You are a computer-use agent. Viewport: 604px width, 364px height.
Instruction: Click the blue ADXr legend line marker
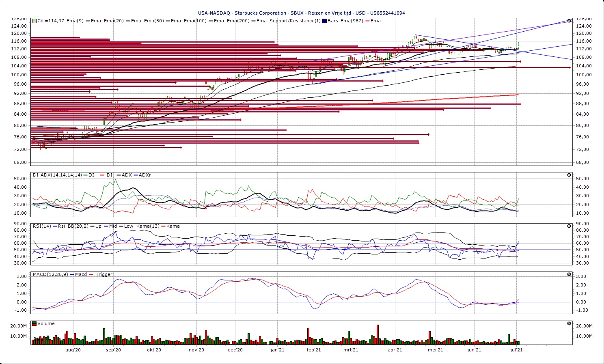[x=136, y=175]
